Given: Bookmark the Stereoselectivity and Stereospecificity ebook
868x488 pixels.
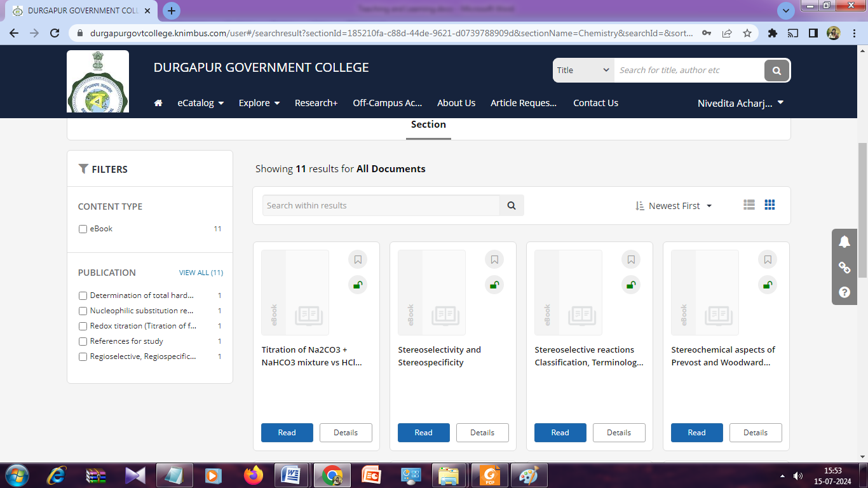Looking at the screenshot, I should pos(494,259).
